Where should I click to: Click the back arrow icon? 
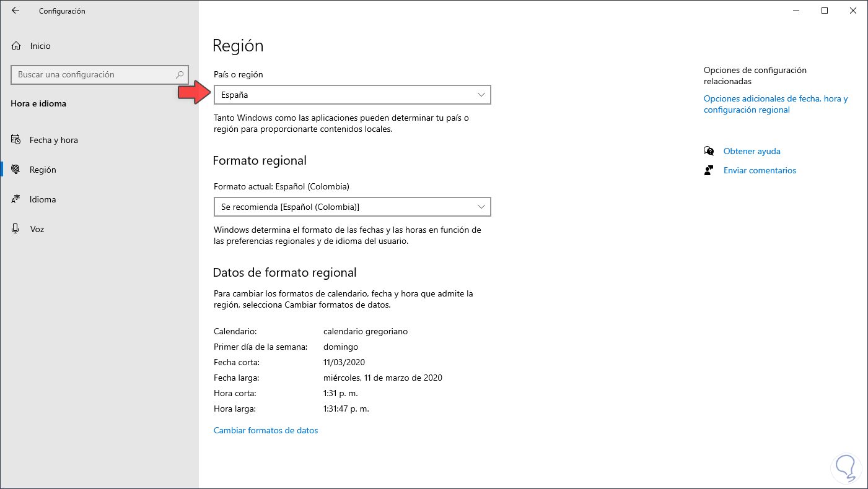pyautogui.click(x=15, y=11)
